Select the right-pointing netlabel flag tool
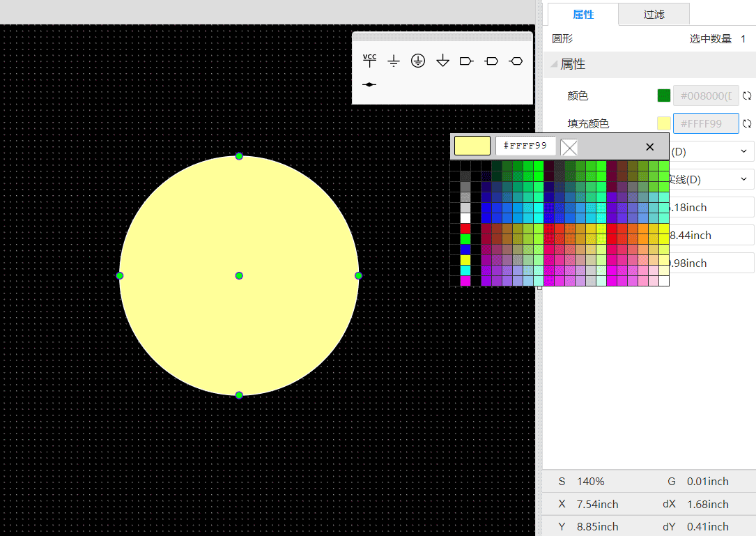This screenshot has width=756, height=536. (467, 61)
